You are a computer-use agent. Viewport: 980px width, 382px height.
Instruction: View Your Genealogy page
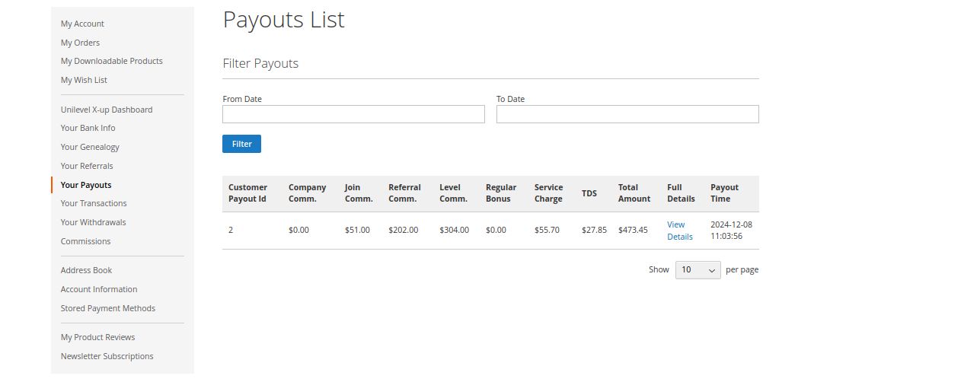pos(90,147)
